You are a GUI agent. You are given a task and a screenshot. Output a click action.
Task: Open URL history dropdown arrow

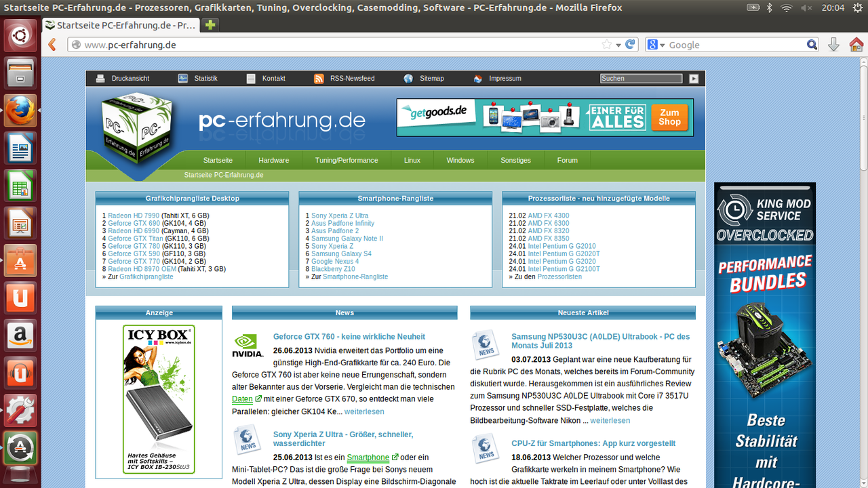pyautogui.click(x=618, y=45)
